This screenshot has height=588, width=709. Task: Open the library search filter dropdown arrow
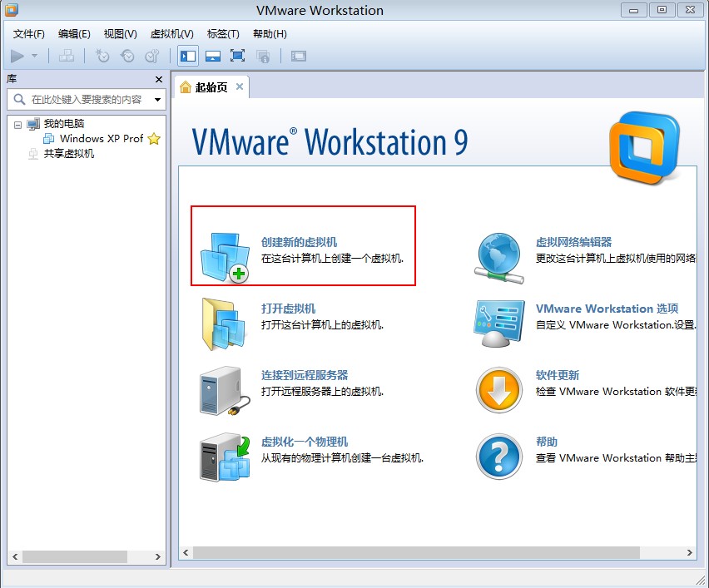157,100
